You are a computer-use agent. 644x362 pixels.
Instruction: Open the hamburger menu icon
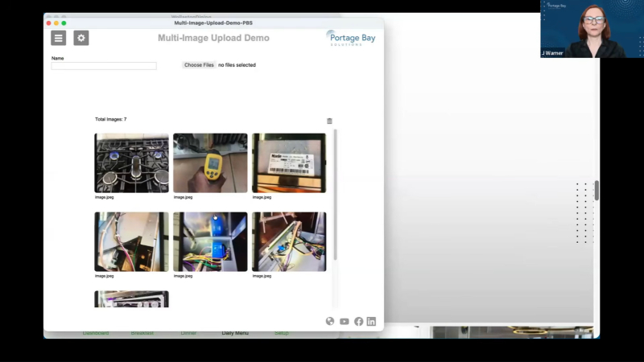(x=58, y=38)
